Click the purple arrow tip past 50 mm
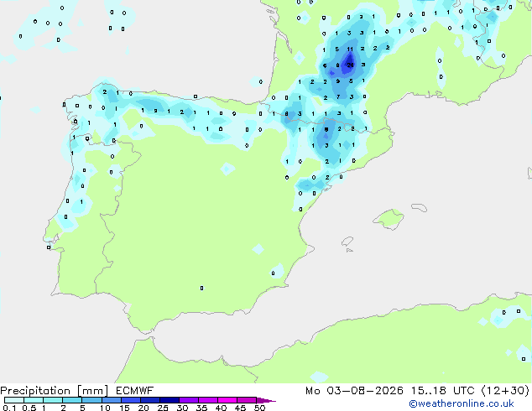Viewport: 532px width, 411px height. tap(266, 400)
